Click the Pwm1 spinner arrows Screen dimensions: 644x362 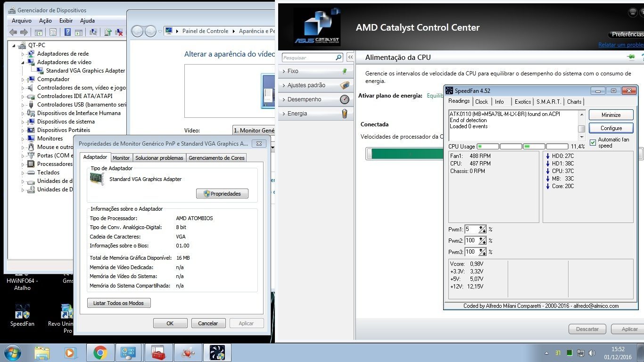point(482,230)
